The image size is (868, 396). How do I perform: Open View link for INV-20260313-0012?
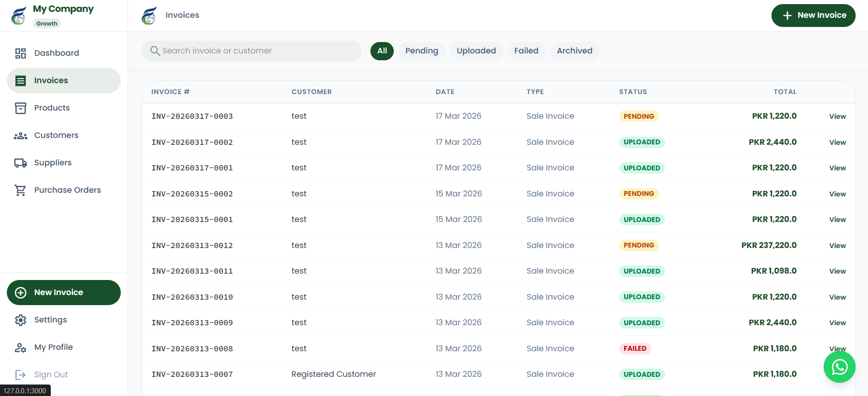pyautogui.click(x=837, y=246)
